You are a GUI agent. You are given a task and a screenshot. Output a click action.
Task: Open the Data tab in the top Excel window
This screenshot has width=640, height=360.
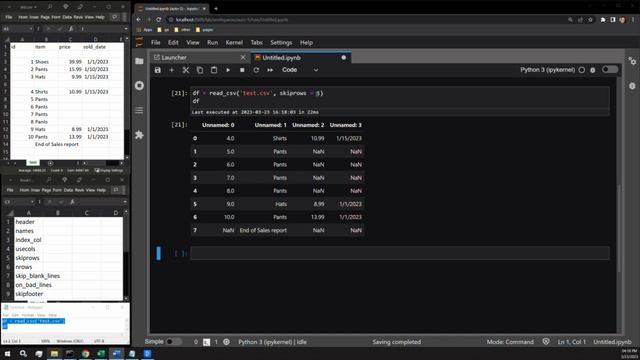click(x=67, y=17)
